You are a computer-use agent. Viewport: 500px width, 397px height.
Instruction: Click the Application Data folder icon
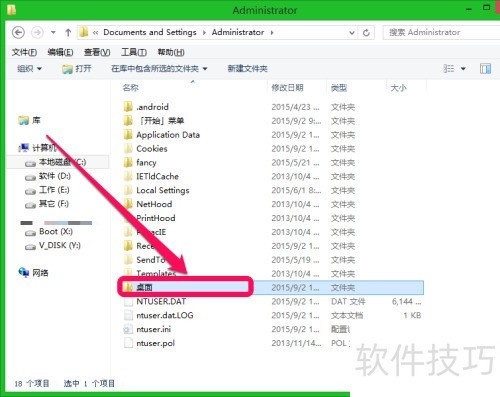pos(128,135)
